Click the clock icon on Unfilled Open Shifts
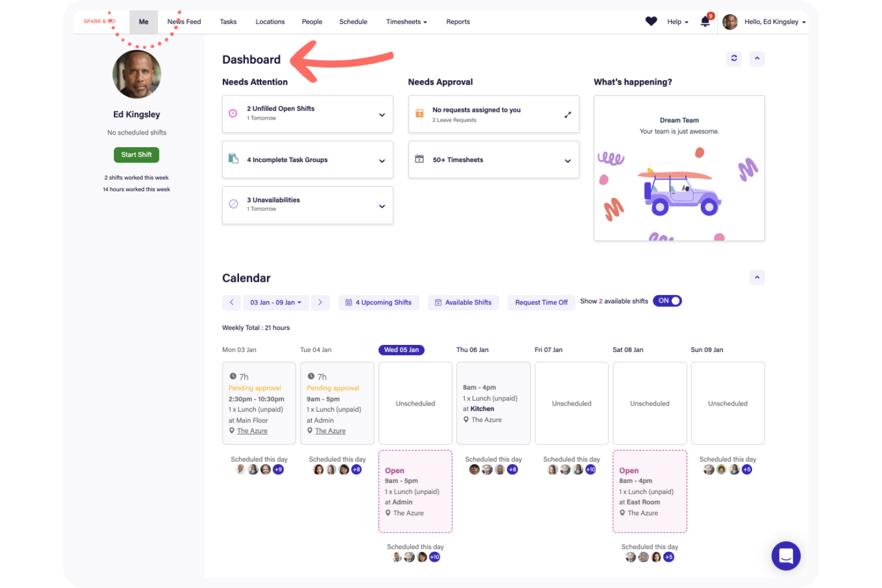This screenshot has width=882, height=588. click(233, 113)
